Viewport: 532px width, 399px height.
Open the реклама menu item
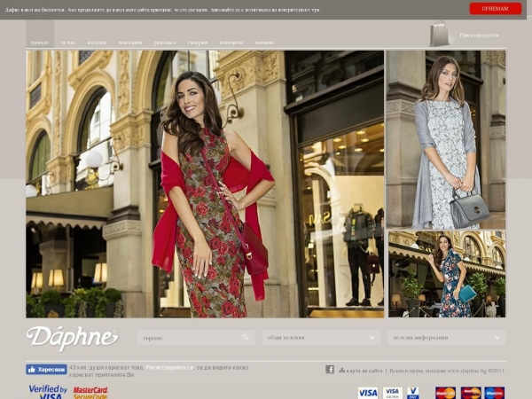165,43
